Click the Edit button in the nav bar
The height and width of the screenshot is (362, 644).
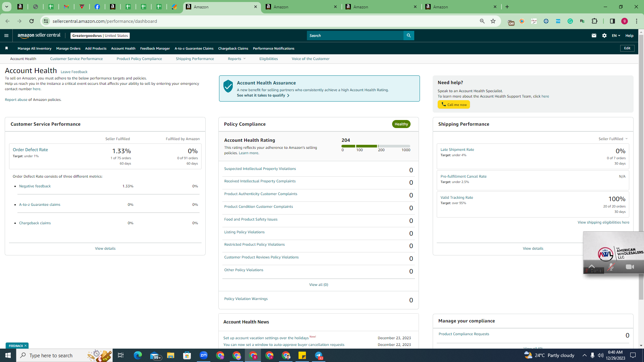click(x=627, y=48)
